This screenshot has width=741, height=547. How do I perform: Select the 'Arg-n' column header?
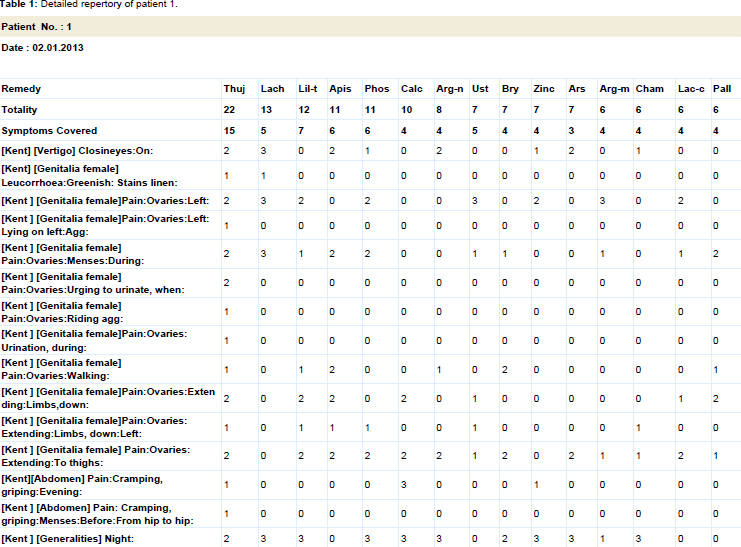pyautogui.click(x=450, y=89)
